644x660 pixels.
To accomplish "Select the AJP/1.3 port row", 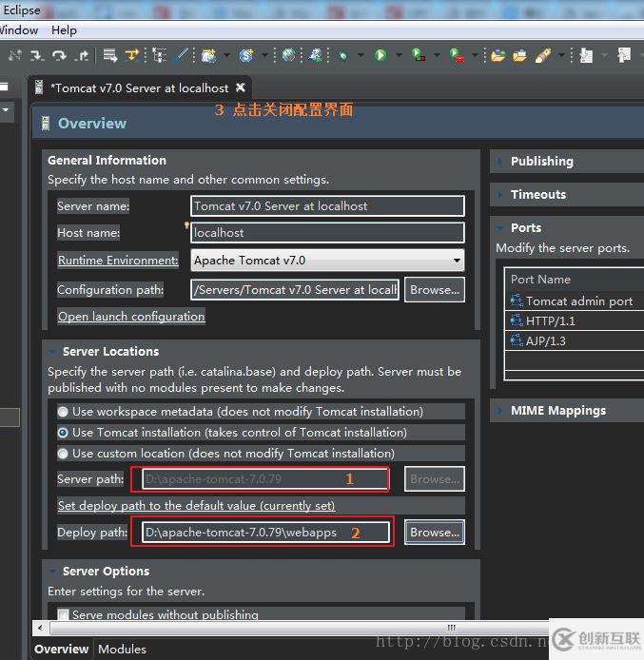I will pyautogui.click(x=575, y=340).
